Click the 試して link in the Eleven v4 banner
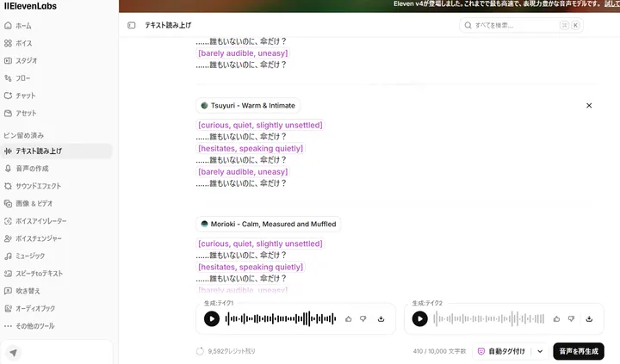The height and width of the screenshot is (364, 620). [x=612, y=4]
